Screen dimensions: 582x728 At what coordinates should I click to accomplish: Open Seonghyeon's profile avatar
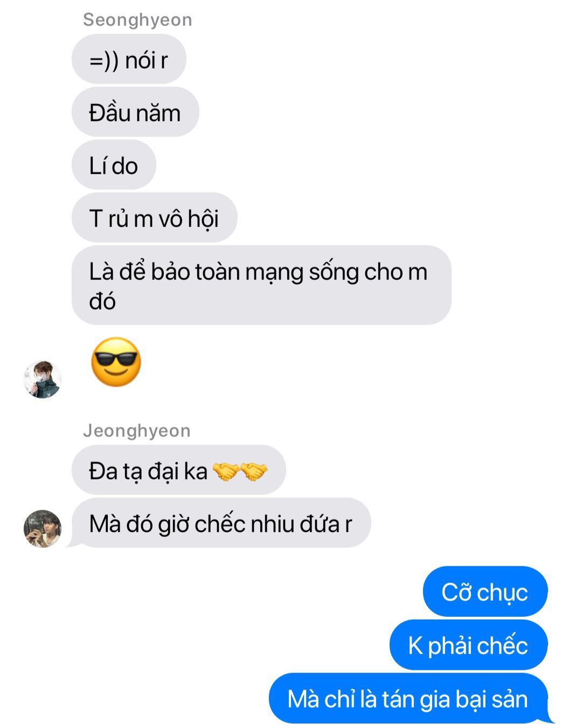point(43,380)
